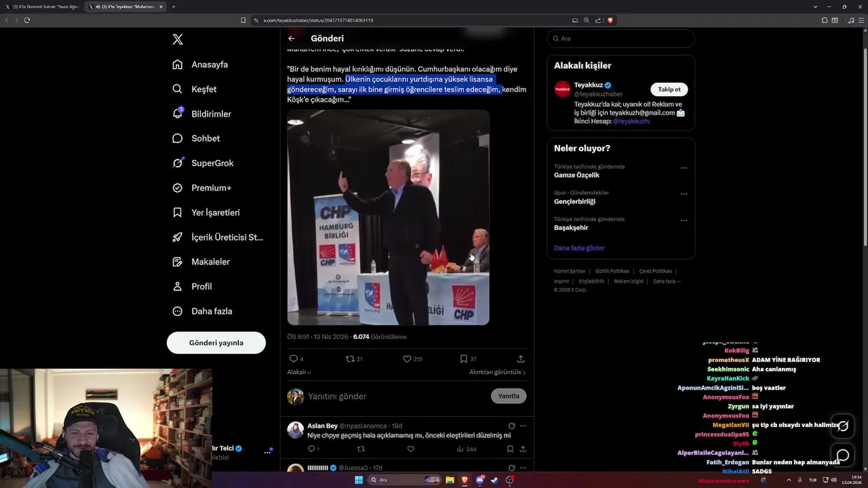The width and height of the screenshot is (868, 488).
Task: Open Premium+ in the sidebar
Action: 201,188
